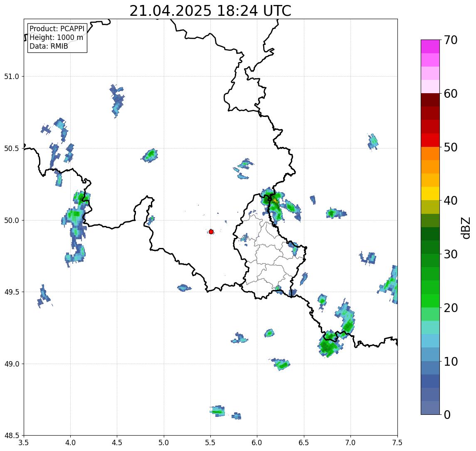
Task: Click the longitude tick label '5.0'
Action: click(164, 443)
